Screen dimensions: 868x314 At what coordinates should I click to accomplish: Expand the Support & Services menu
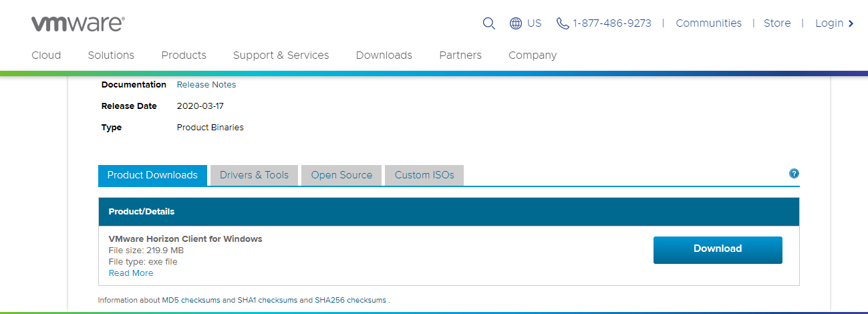pos(281,55)
